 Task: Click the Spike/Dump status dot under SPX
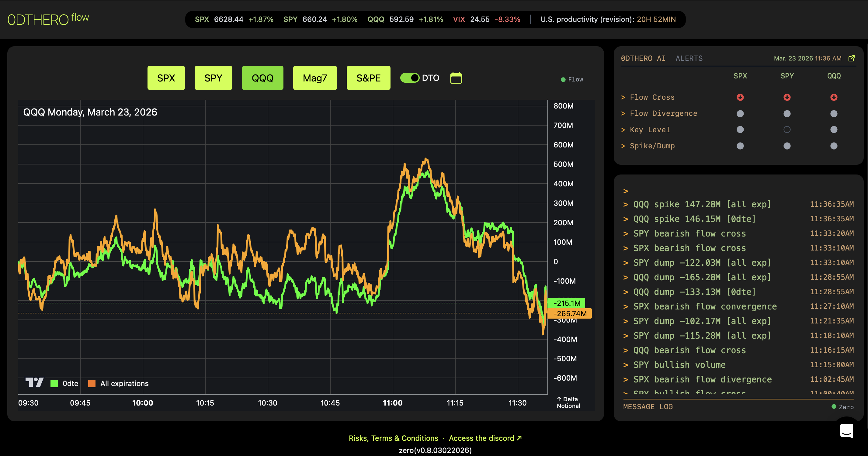click(x=740, y=146)
